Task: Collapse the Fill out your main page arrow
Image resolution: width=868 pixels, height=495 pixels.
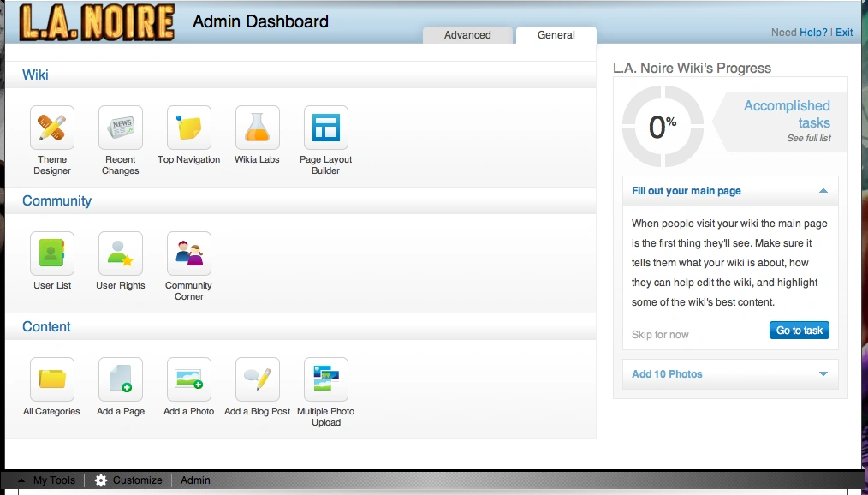Action: tap(823, 191)
